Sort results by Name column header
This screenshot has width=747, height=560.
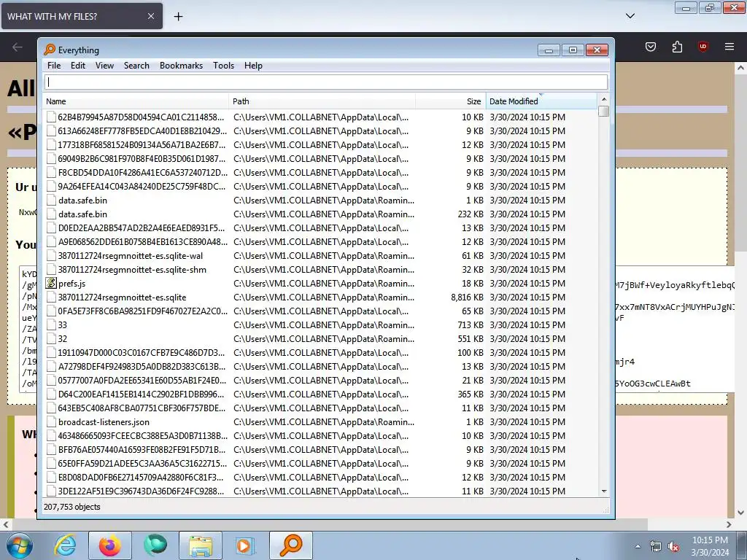(x=136, y=101)
